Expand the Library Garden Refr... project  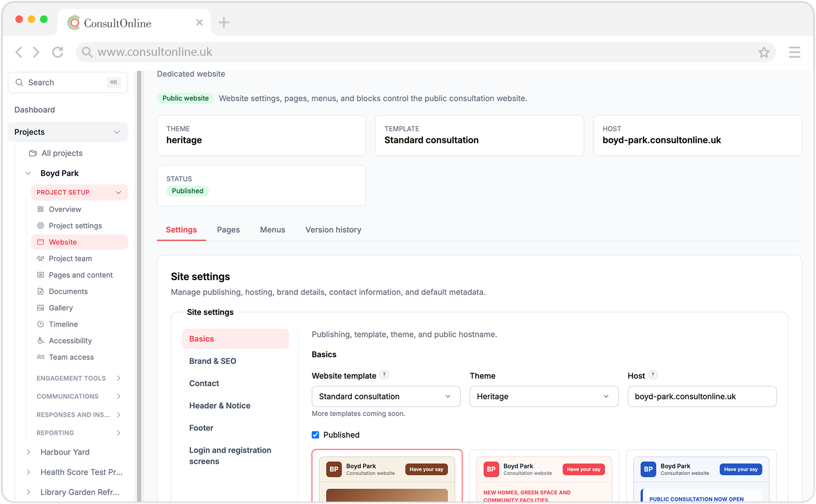tap(29, 492)
